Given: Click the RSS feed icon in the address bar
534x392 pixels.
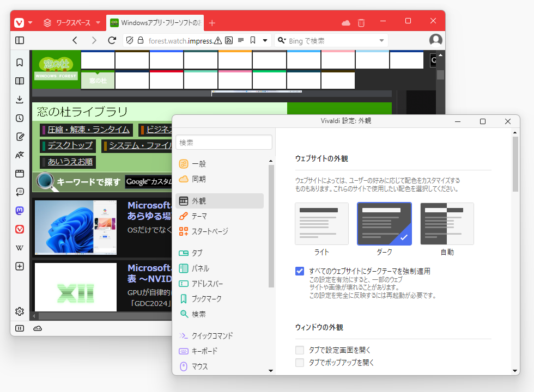Looking at the screenshot, I should (x=229, y=40).
